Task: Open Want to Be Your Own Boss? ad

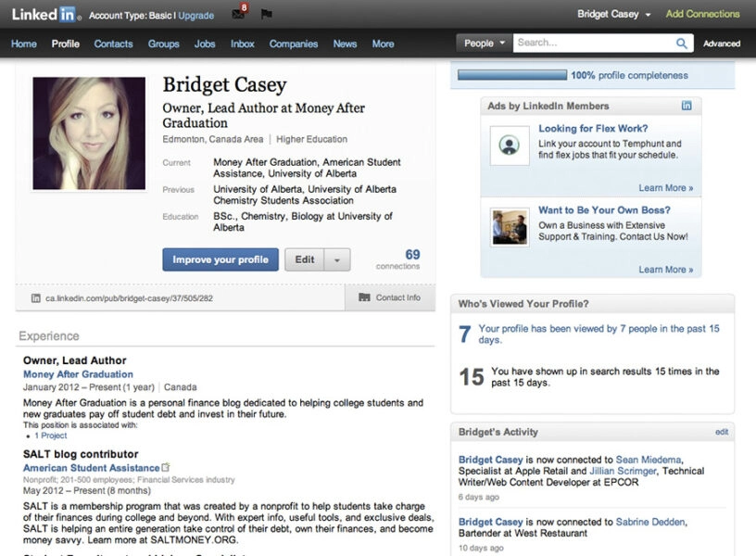Action: [x=605, y=210]
